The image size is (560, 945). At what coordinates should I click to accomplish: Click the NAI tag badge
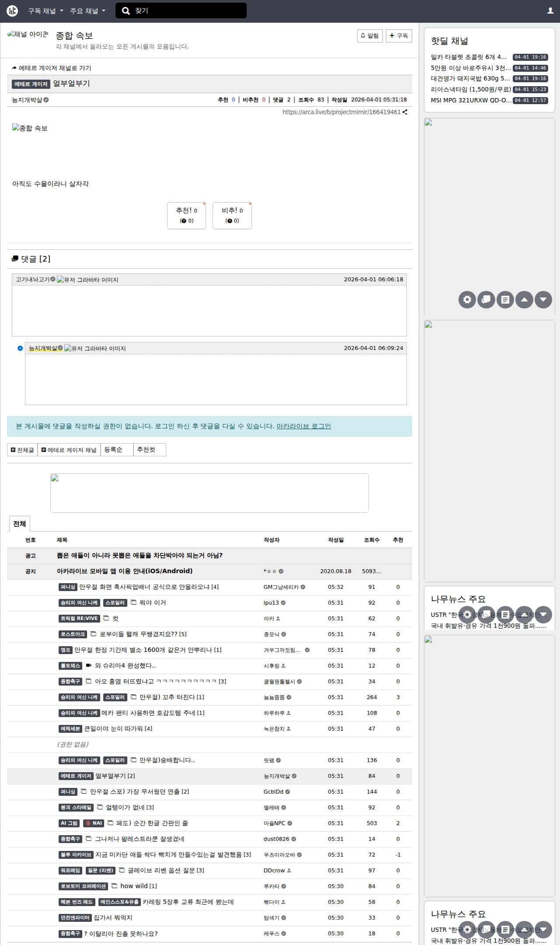94,823
